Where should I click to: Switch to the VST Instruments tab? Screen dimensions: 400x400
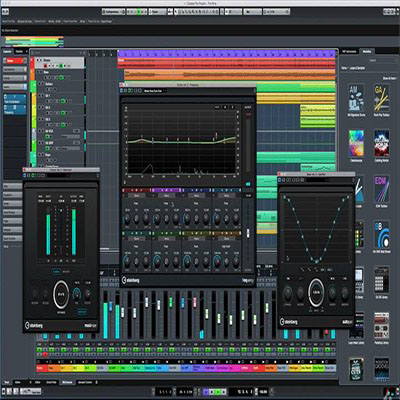coord(349,51)
